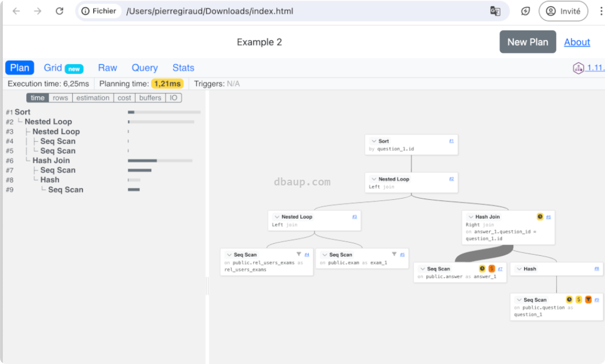
Task: Click the #6 link on Hash Join node
Action: tap(548, 217)
